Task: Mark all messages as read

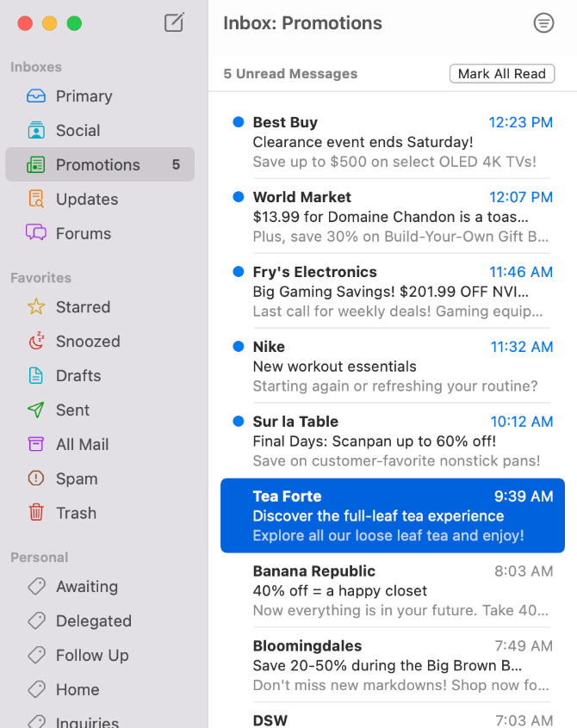Action: tap(502, 73)
